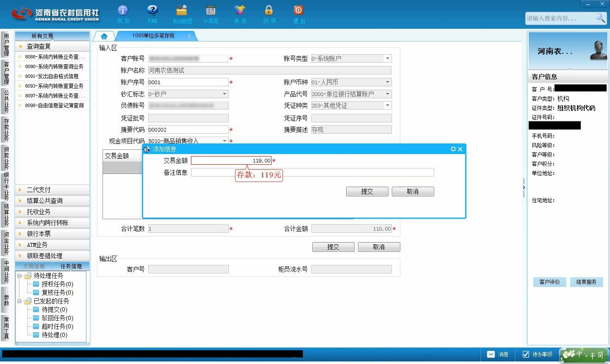Click the 待办事项 checklist icon
610x364 pixels.
526,354
